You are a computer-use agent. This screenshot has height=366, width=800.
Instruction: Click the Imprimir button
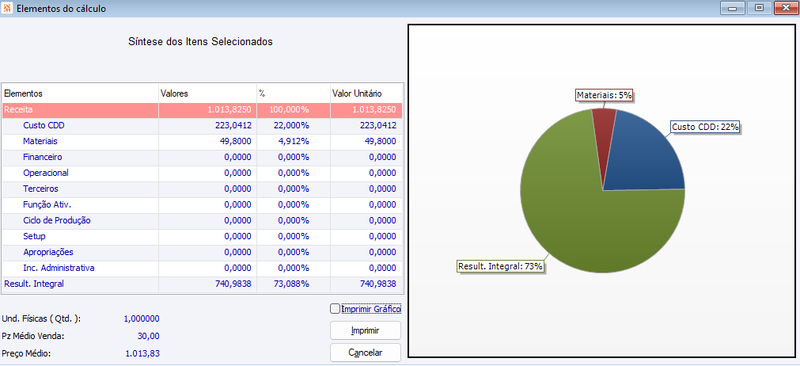click(365, 330)
